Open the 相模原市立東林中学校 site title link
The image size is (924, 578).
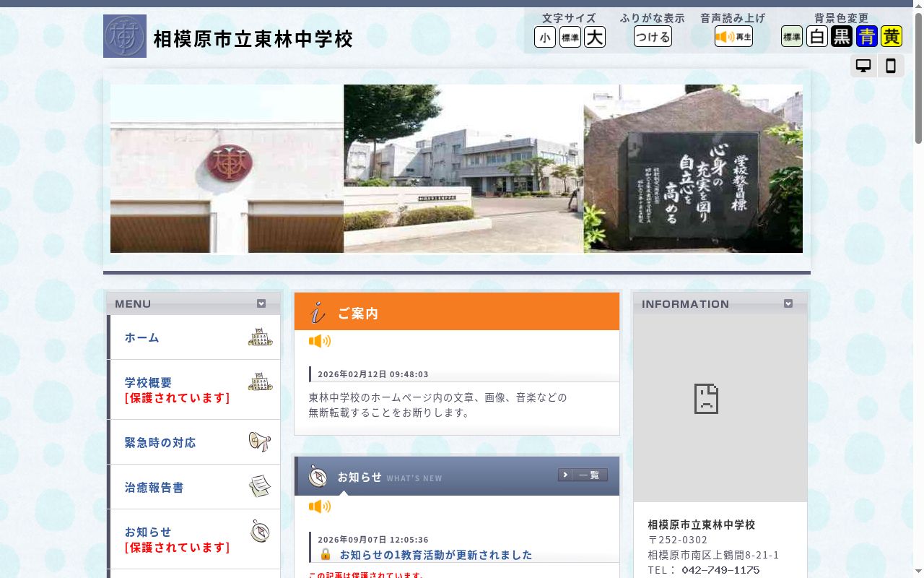click(253, 39)
